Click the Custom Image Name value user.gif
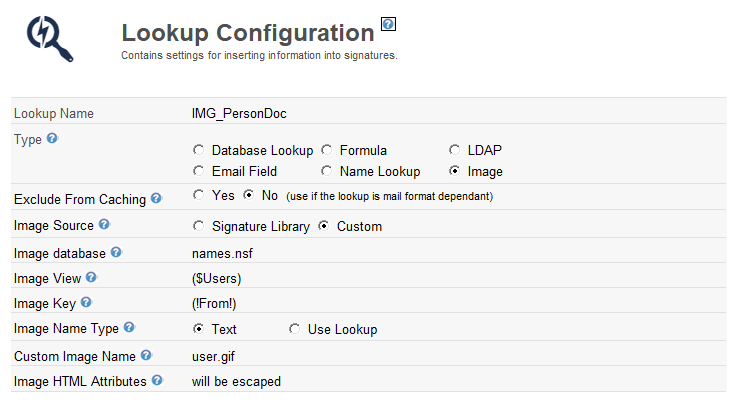Screen dimensions: 748x417 click(x=214, y=355)
